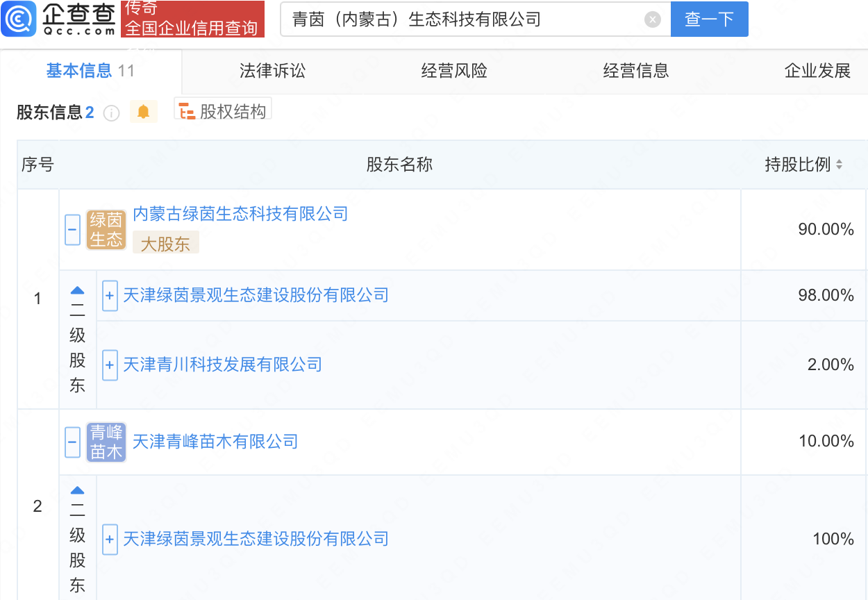Viewport: 868px width, 600px height.
Task: Click the 90.00% shareholding value
Action: click(826, 229)
